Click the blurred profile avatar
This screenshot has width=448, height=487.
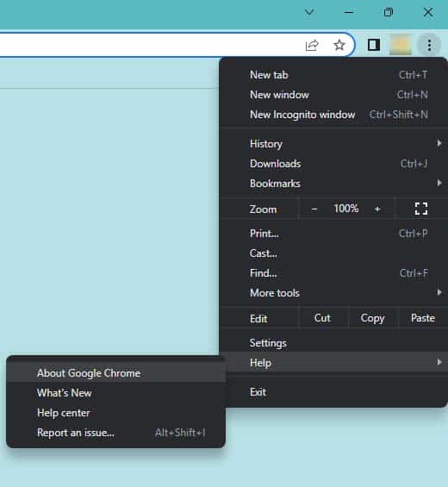(401, 45)
